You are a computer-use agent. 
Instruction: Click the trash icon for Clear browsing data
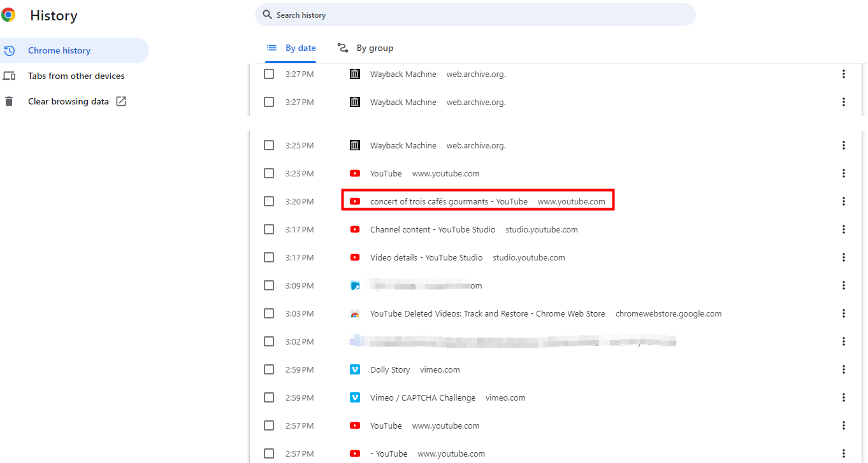(9, 101)
